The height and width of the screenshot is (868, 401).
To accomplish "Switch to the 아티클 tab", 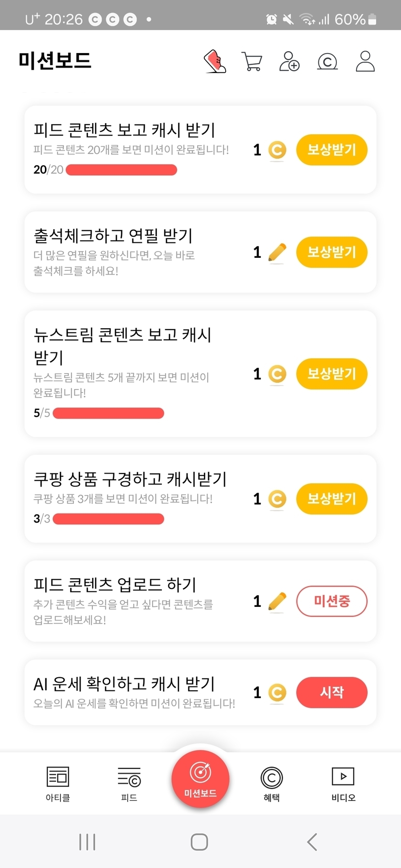I will [x=58, y=784].
